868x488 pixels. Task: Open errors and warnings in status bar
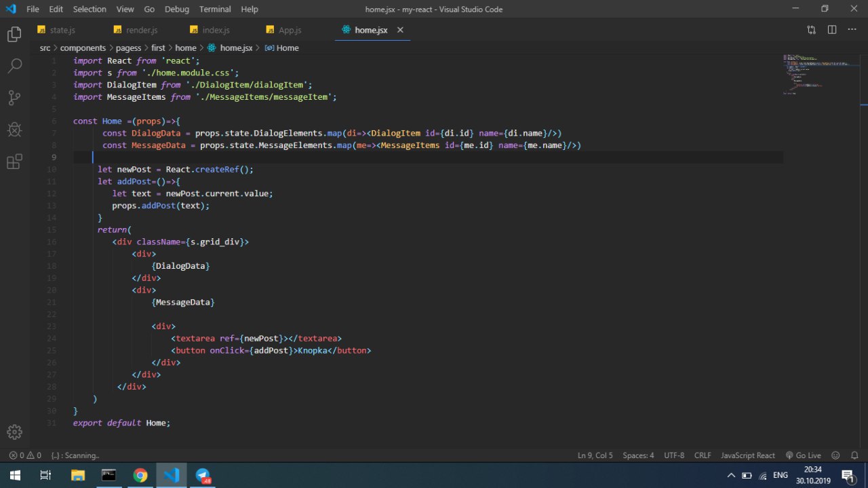25,455
